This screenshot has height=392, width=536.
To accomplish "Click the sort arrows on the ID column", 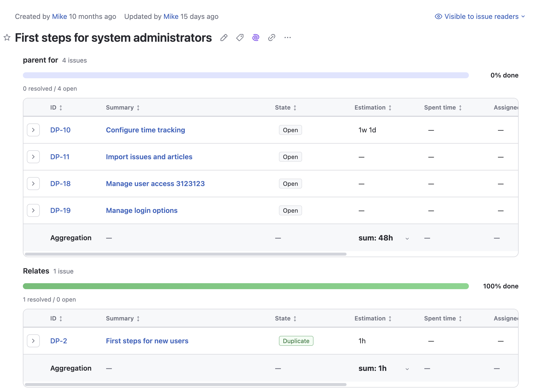I will tap(60, 107).
